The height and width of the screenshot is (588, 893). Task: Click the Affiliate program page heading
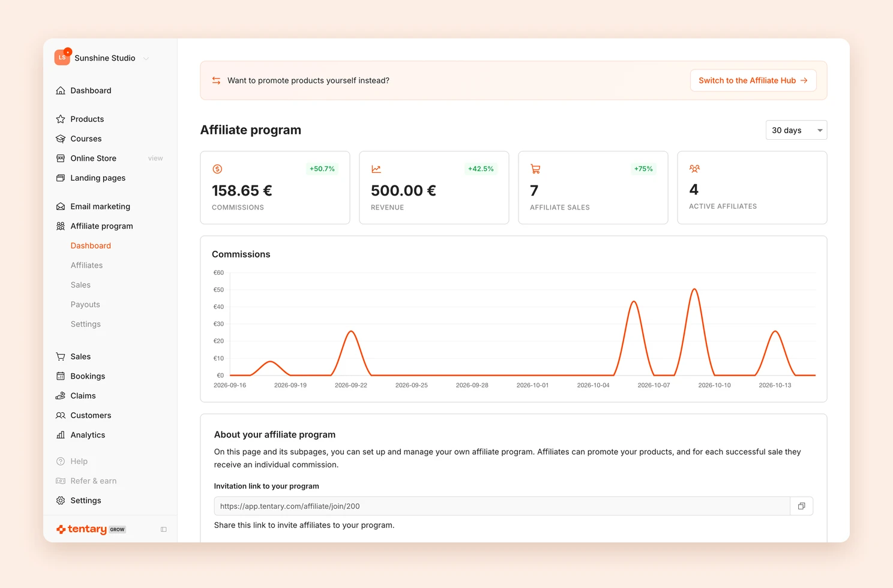(x=251, y=130)
